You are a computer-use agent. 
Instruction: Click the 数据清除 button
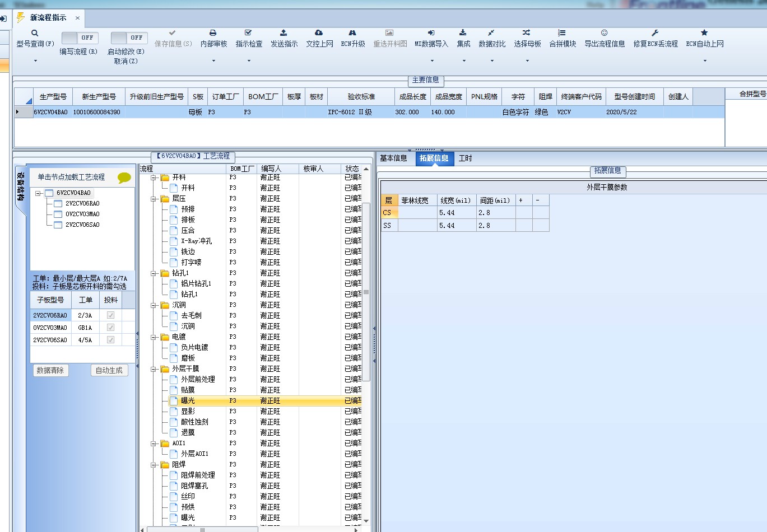point(50,370)
